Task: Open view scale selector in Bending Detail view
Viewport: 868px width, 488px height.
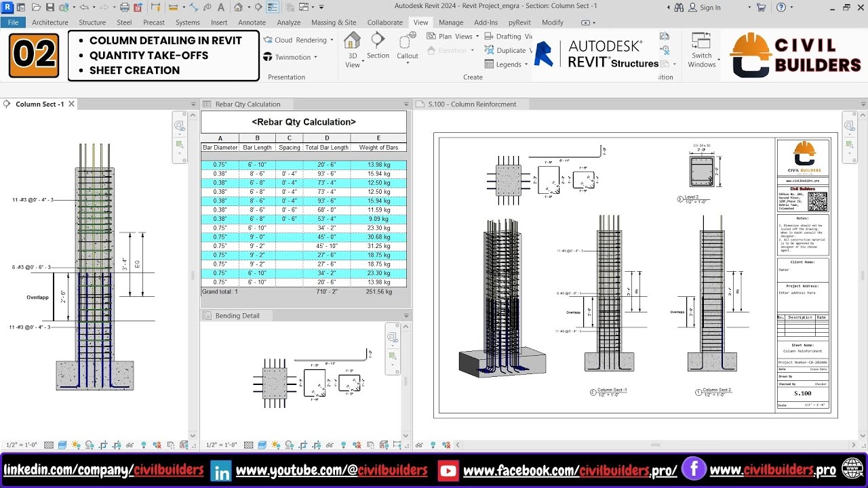Action: pyautogui.click(x=221, y=445)
